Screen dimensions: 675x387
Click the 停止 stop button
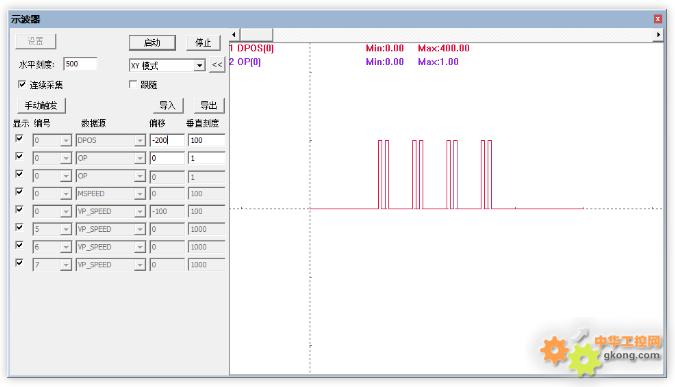[x=203, y=43]
